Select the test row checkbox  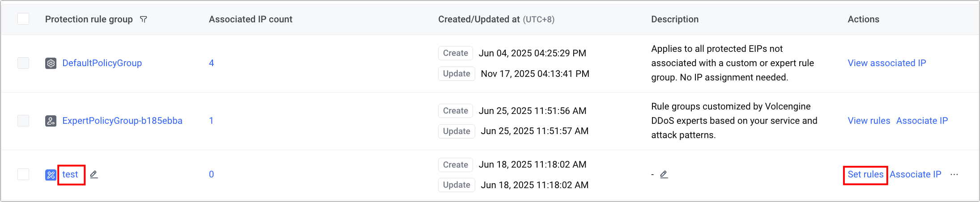coord(23,174)
